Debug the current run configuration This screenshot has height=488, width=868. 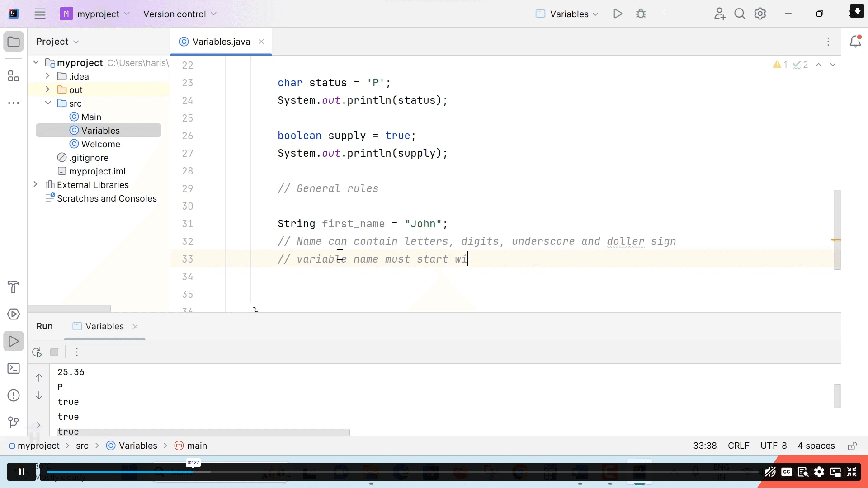click(x=642, y=14)
